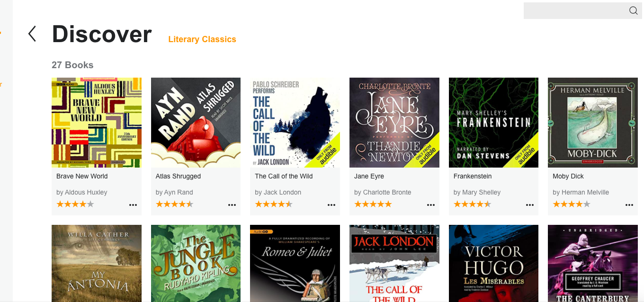Select the Moby-Dick cover image
This screenshot has width=644, height=302.
click(x=593, y=123)
